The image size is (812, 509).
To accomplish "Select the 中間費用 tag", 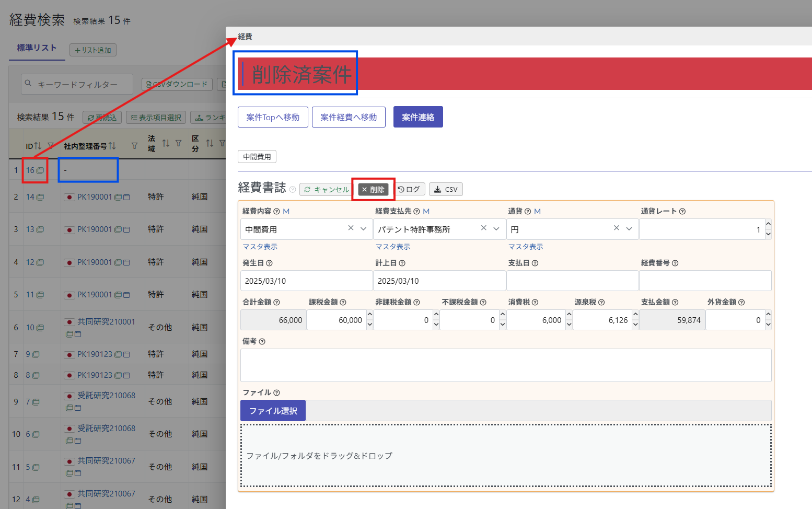I will tap(257, 157).
